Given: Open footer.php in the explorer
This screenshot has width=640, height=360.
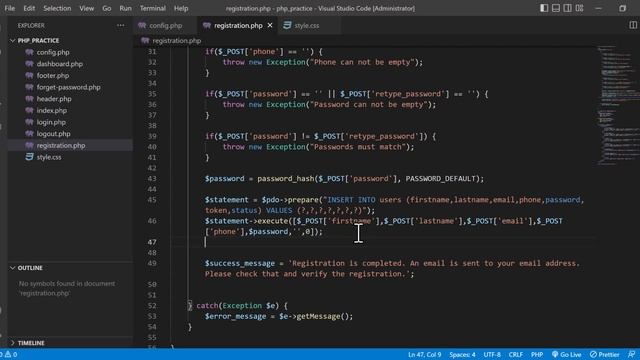Looking at the screenshot, I should tap(53, 76).
